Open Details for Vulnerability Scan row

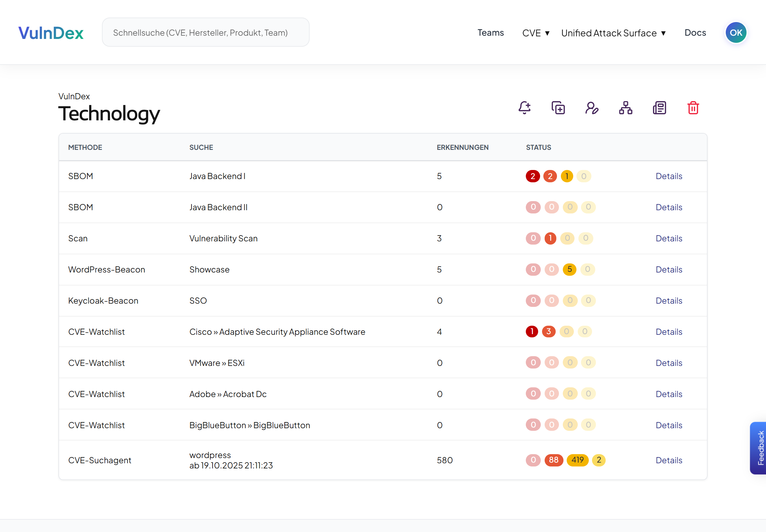tap(669, 238)
